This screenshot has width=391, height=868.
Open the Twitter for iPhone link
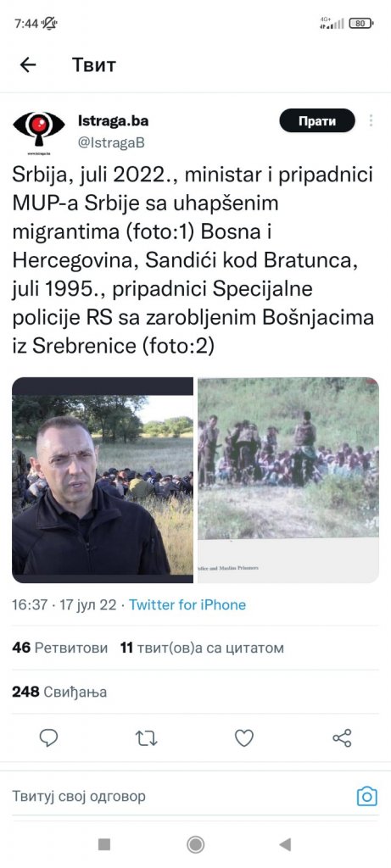pos(187,604)
